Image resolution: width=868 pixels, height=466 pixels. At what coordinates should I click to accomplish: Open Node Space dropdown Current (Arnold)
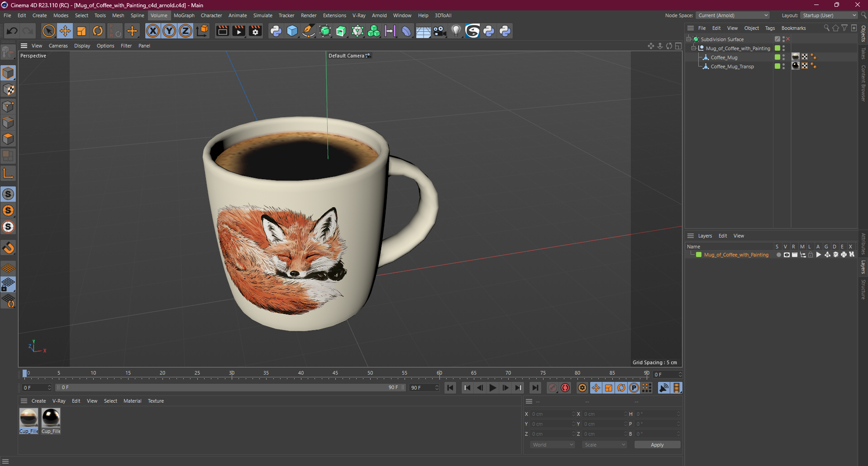click(733, 15)
